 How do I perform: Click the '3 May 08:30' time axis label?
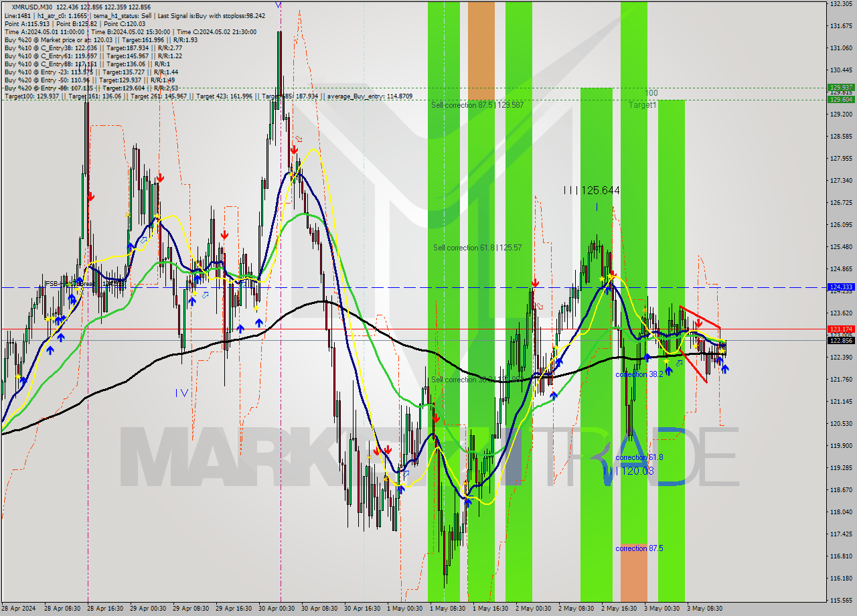point(706,609)
